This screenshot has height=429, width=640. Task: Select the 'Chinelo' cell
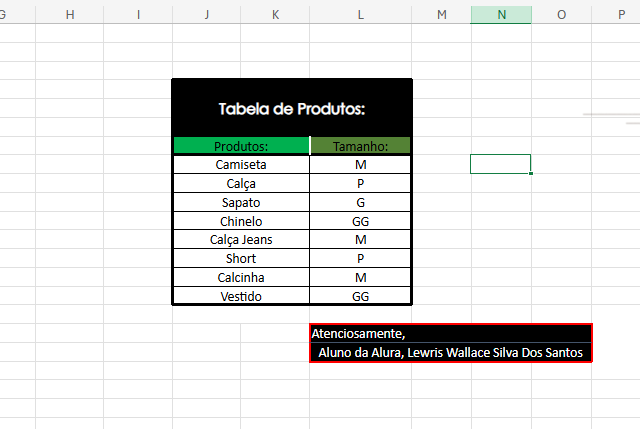click(x=241, y=221)
